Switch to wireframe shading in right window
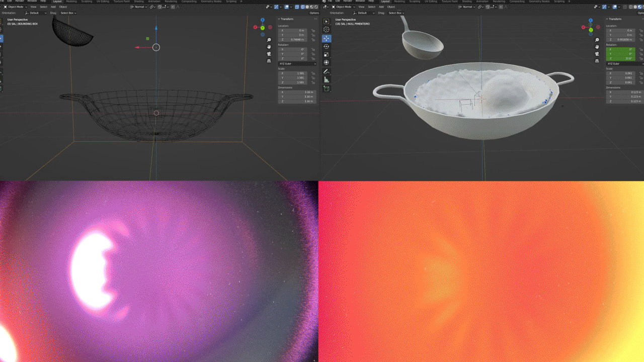Image resolution: width=644 pixels, height=362 pixels. click(x=630, y=7)
